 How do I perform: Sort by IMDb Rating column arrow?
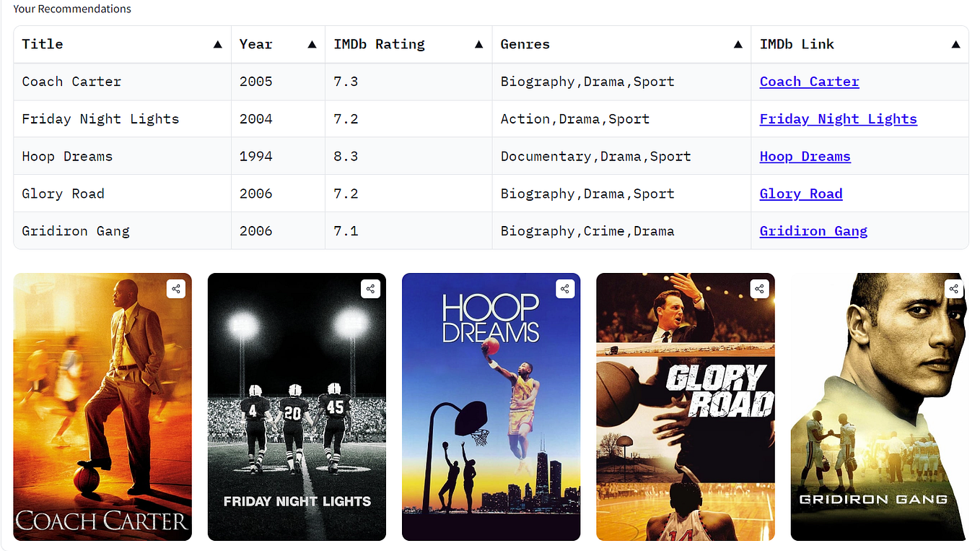tap(478, 45)
